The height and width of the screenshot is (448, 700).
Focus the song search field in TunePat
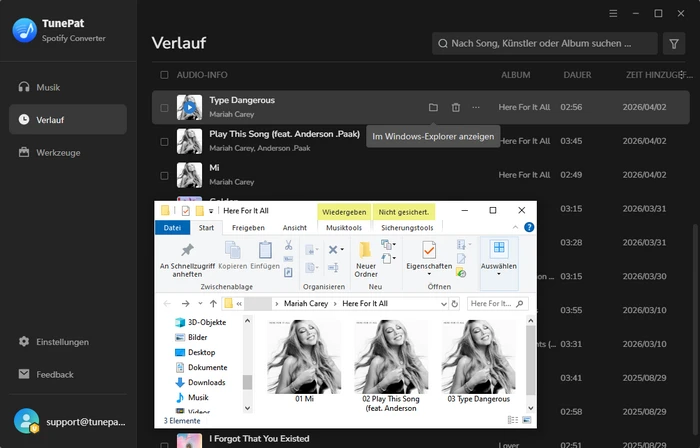pyautogui.click(x=545, y=43)
